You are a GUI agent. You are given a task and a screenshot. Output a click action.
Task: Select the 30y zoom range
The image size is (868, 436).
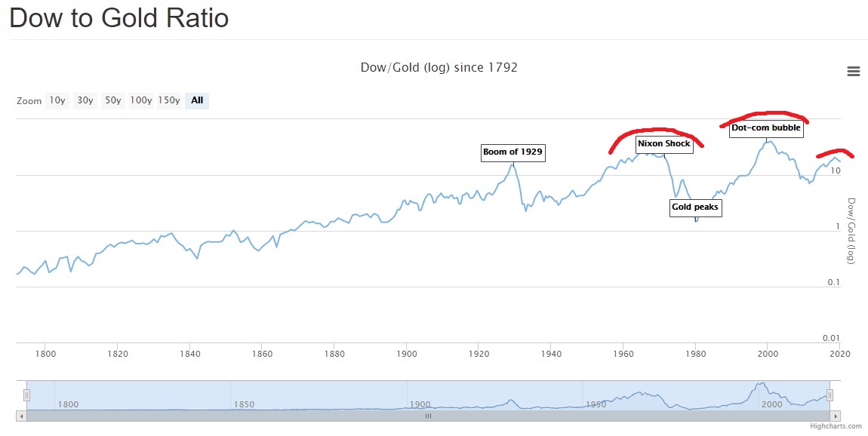click(x=85, y=100)
